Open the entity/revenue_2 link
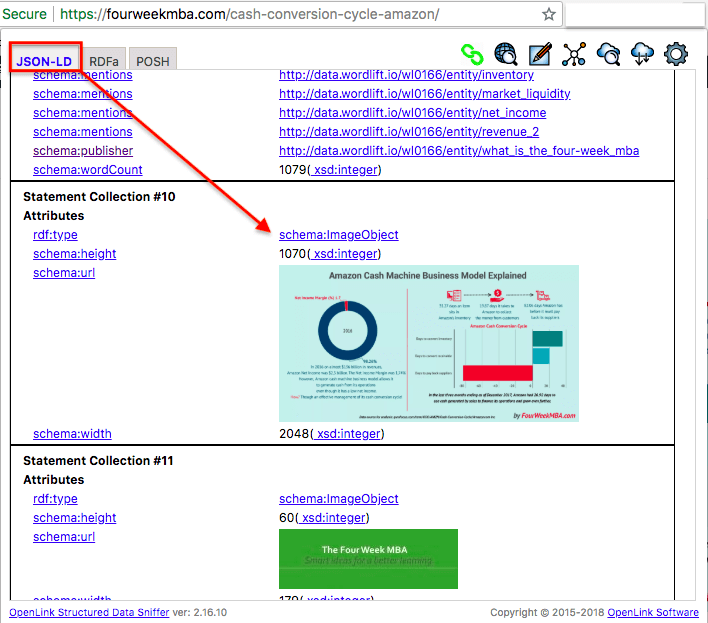The height and width of the screenshot is (623, 708). click(x=409, y=132)
